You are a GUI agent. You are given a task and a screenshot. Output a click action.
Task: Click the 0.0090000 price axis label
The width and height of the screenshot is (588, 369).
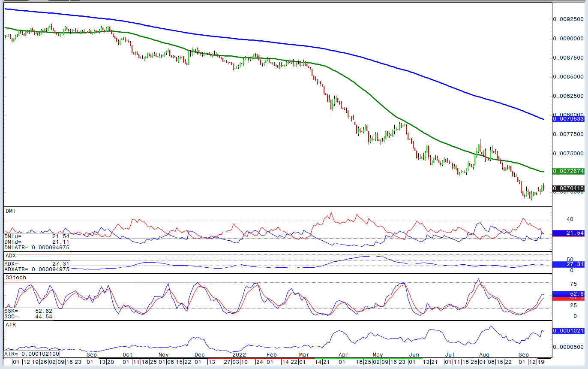click(x=568, y=39)
